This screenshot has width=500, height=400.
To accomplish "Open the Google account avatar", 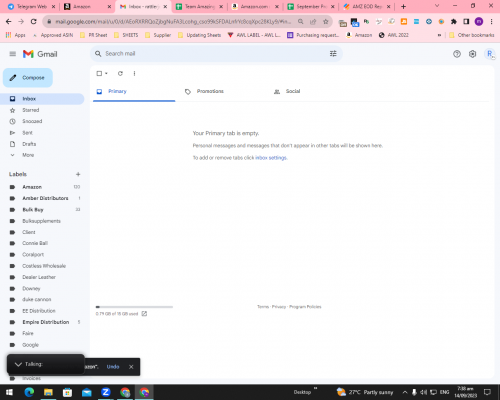I will click(x=490, y=54).
